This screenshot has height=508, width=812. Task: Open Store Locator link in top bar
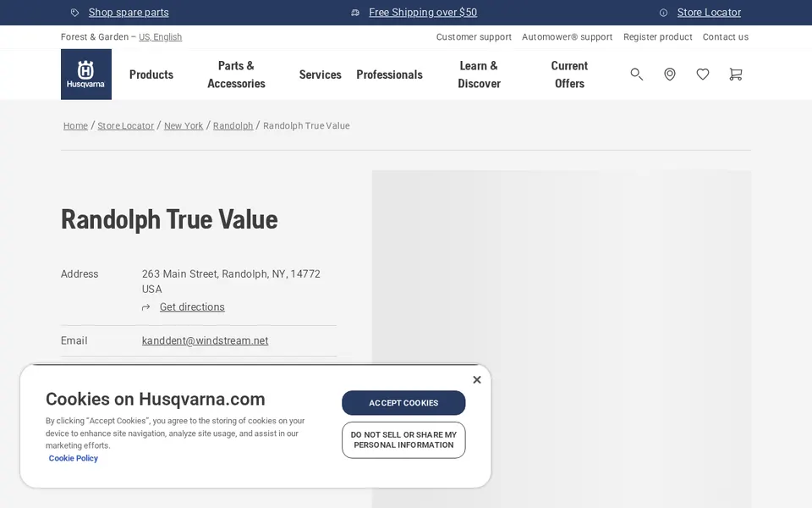click(x=709, y=13)
